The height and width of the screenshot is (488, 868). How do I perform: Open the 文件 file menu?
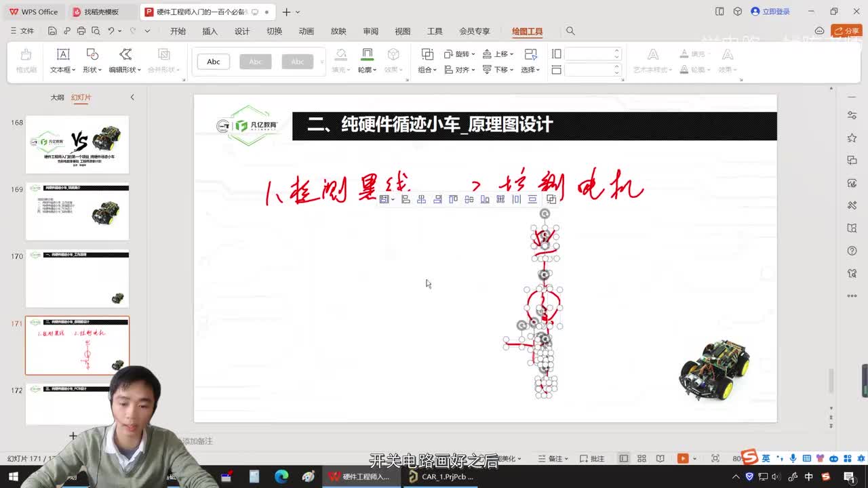pyautogui.click(x=22, y=31)
